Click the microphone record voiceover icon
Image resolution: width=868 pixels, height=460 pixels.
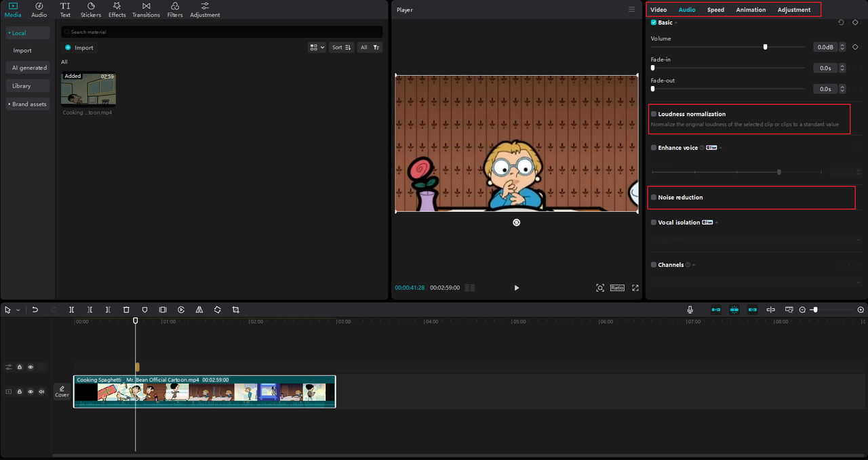690,310
